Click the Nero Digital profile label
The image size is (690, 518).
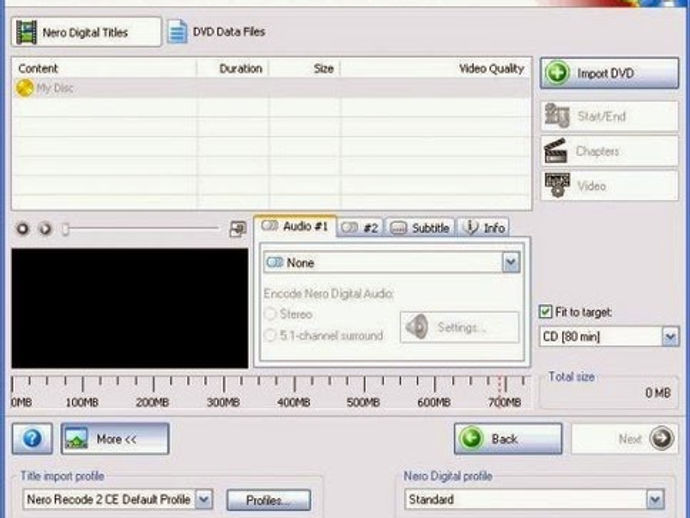click(448, 476)
